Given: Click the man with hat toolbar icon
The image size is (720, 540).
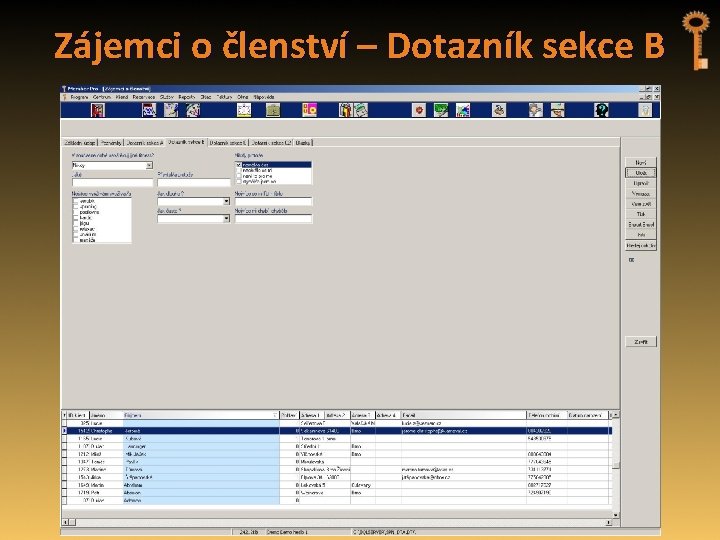Looking at the screenshot, I should tap(557, 110).
